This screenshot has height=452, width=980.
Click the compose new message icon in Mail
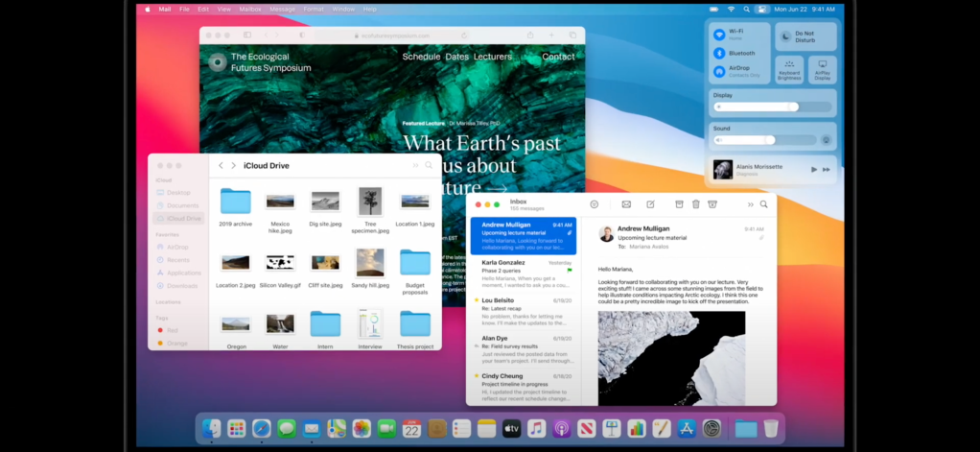click(x=650, y=204)
